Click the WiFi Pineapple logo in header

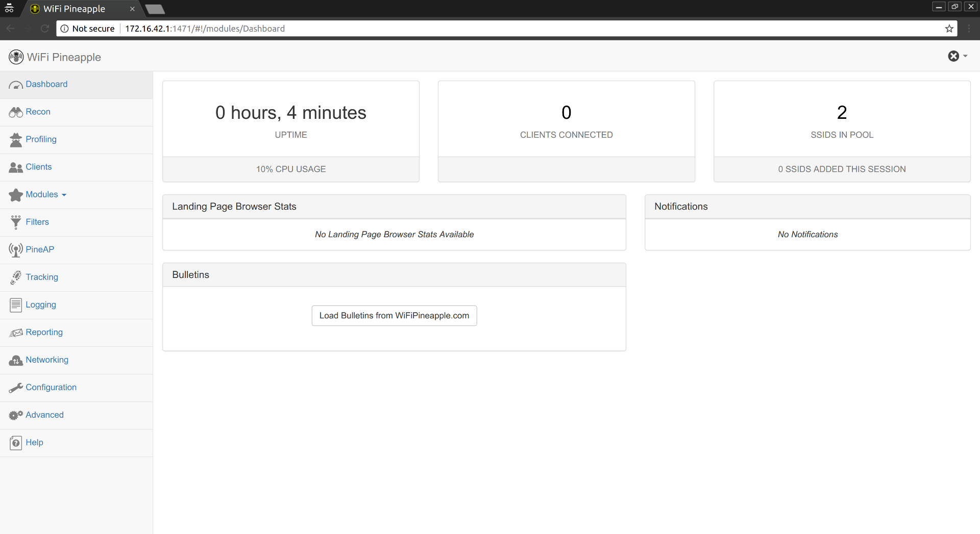[16, 57]
